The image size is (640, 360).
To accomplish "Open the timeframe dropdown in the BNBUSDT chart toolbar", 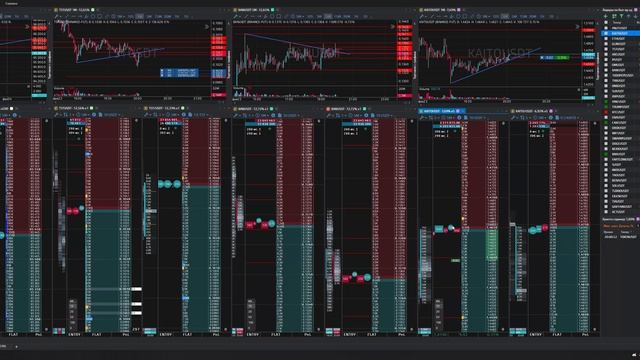I will point(300,16).
